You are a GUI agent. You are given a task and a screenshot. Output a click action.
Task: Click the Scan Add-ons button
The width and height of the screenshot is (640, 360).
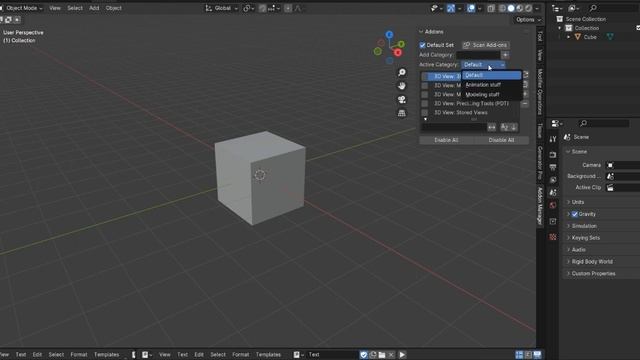[x=485, y=45]
